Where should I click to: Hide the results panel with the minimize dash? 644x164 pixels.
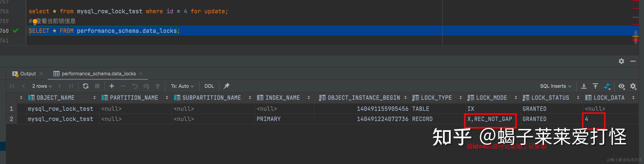tap(633, 61)
